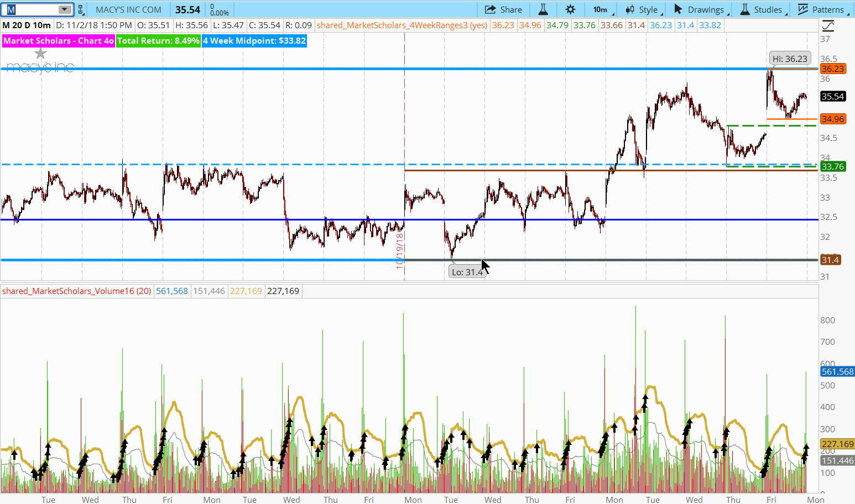Click the shared_MarketScholars_Volume16 (20) study label

coord(77,291)
